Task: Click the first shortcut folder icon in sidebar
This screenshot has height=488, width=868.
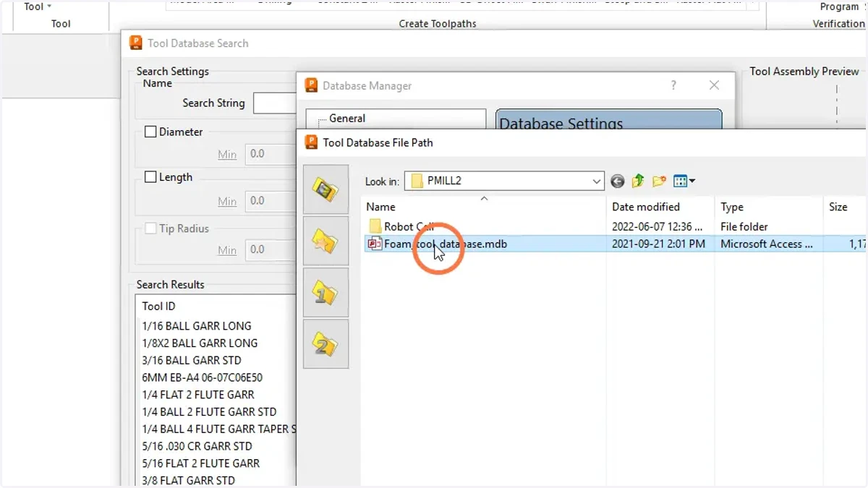Action: [325, 190]
